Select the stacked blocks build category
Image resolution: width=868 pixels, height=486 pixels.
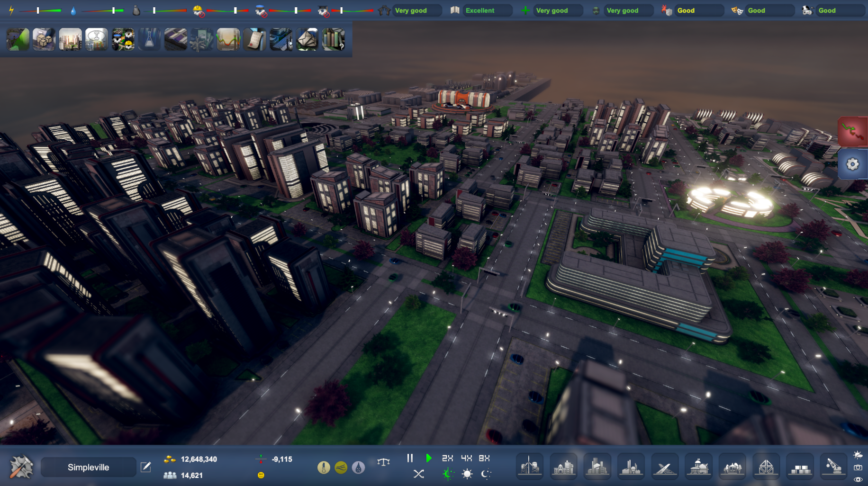pyautogui.click(x=800, y=466)
